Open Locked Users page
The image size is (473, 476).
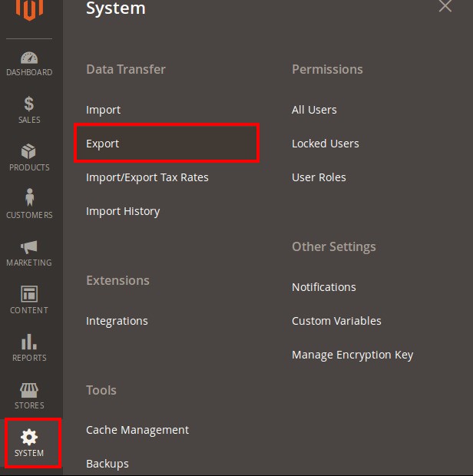[326, 144]
